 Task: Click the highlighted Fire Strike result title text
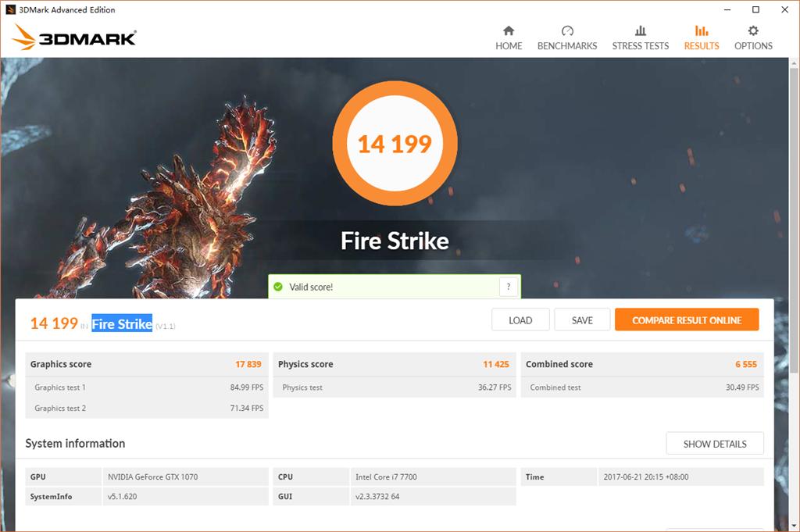tap(121, 323)
